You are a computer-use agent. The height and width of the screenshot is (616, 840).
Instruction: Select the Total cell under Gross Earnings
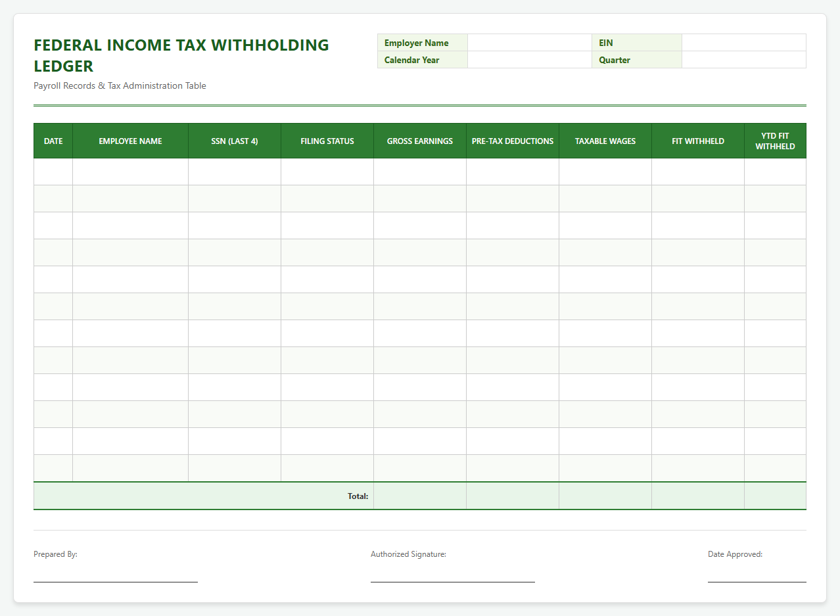pyautogui.click(x=420, y=496)
